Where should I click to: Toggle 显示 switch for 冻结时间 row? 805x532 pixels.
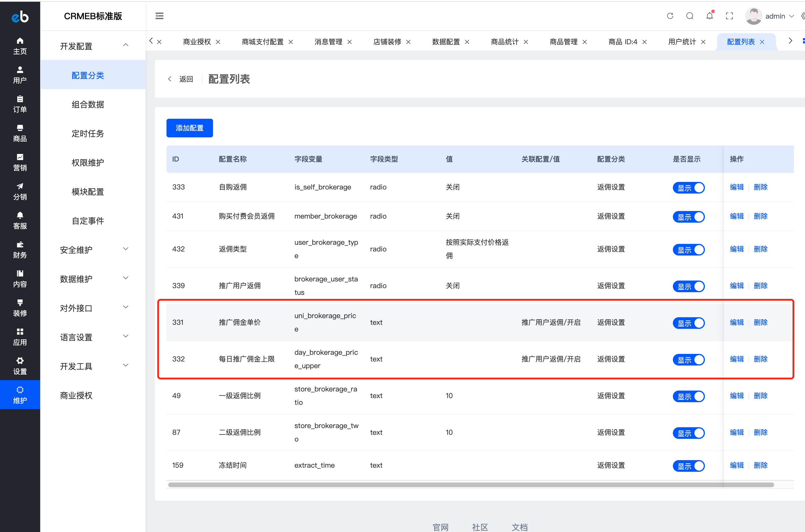(x=689, y=466)
